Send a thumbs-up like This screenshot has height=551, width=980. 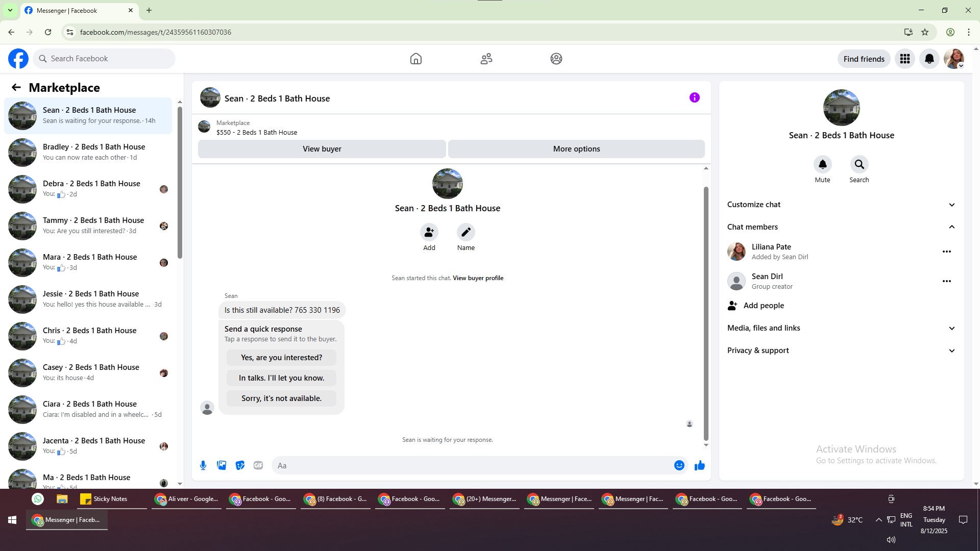pyautogui.click(x=699, y=465)
